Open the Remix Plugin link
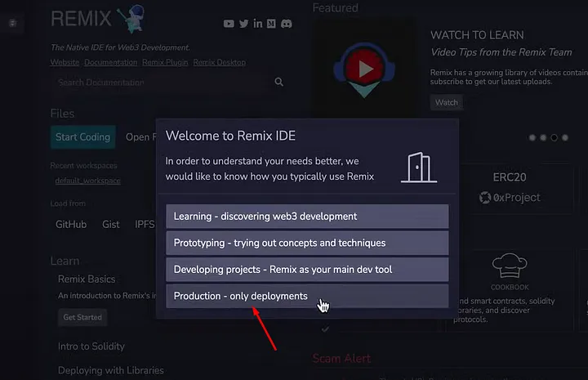The width and height of the screenshot is (588, 380). tap(165, 62)
